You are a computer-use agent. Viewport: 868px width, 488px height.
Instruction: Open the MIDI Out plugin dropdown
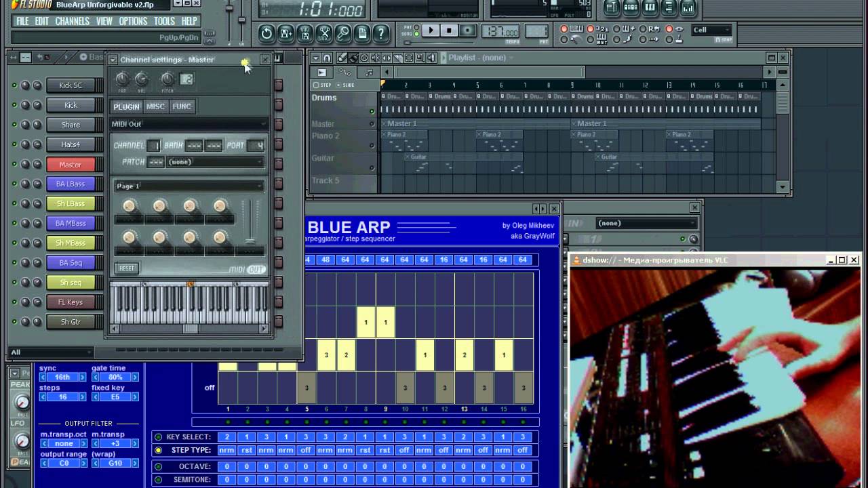(189, 124)
